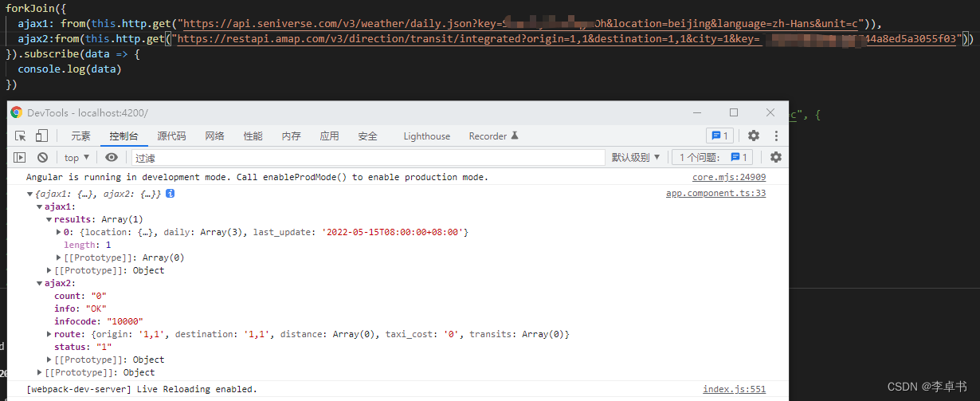The width and height of the screenshot is (980, 401).
Task: Show the console sidebar panel
Action: [x=21, y=158]
